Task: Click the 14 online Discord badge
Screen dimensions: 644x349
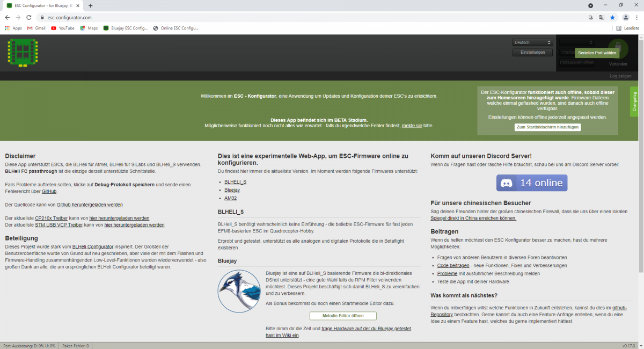Action: coord(532,183)
